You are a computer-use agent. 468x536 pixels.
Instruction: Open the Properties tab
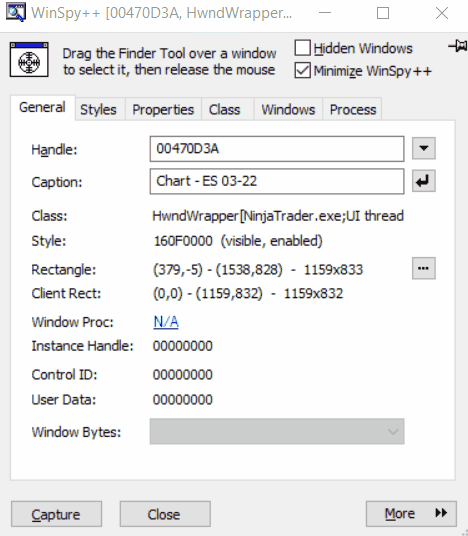[x=163, y=110]
